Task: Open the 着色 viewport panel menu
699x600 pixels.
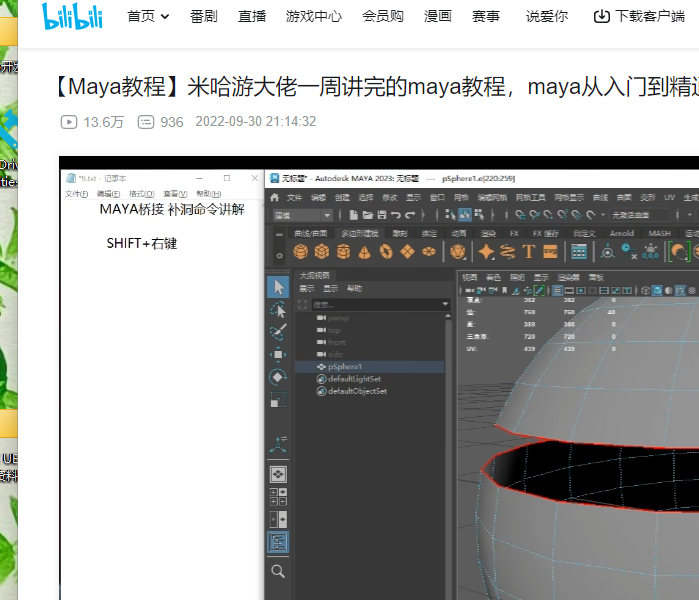Action: point(493,277)
